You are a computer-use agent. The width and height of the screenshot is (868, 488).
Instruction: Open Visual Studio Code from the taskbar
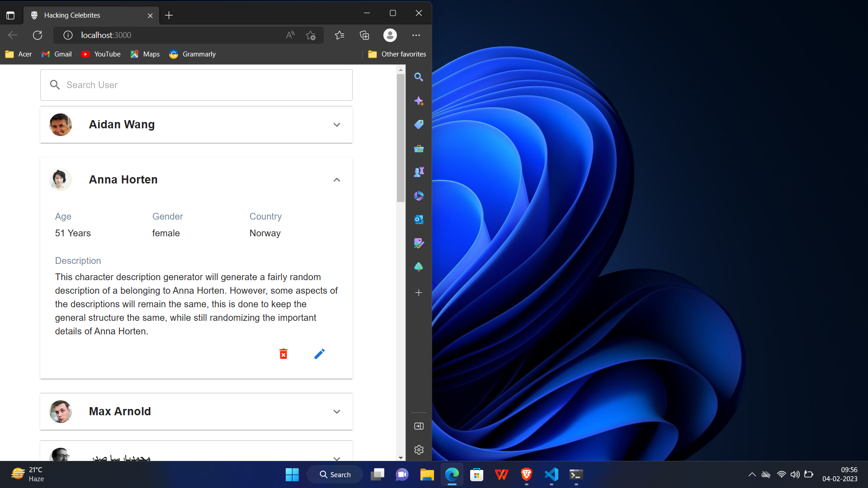pyautogui.click(x=551, y=474)
